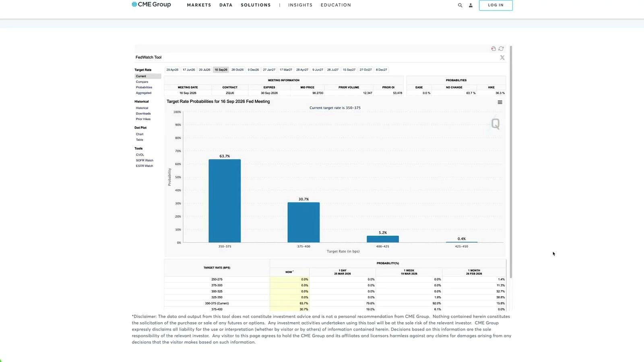Open Prior Hikes in sidebar

(143, 119)
